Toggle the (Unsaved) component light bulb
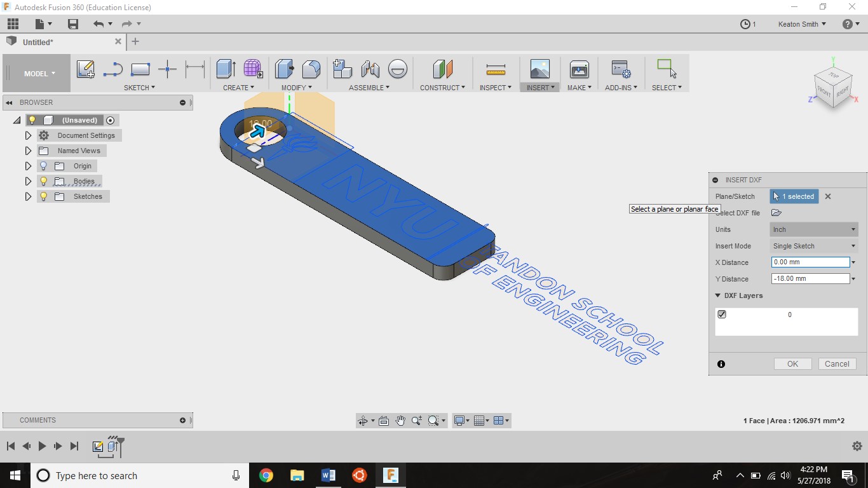The width and height of the screenshot is (868, 488). pos(32,120)
